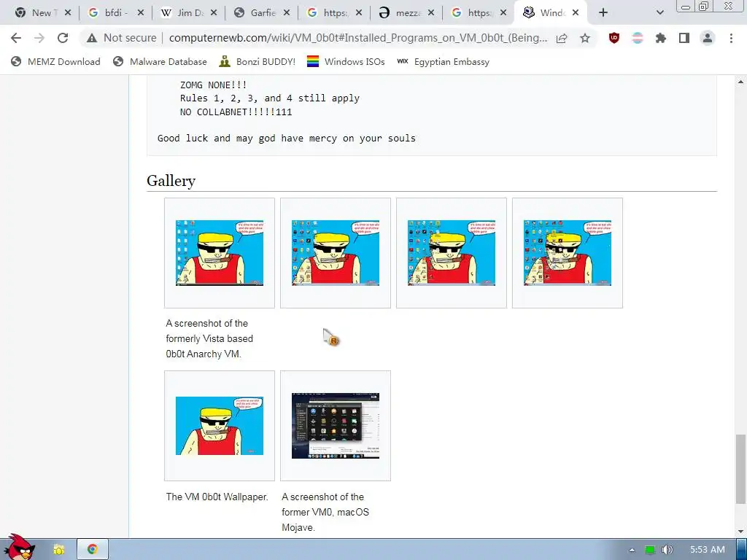Show hidden system tray icons

[x=632, y=550]
